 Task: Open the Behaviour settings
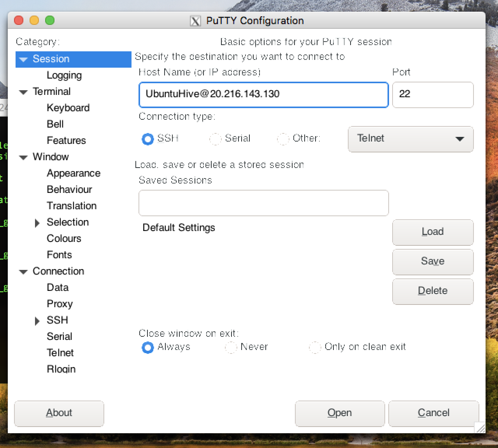[x=69, y=189]
